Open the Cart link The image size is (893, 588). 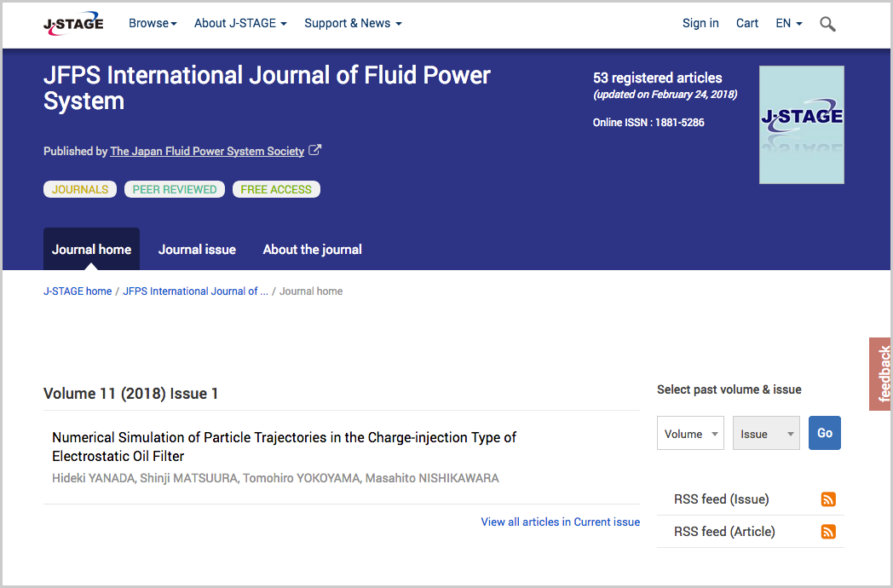pyautogui.click(x=747, y=23)
